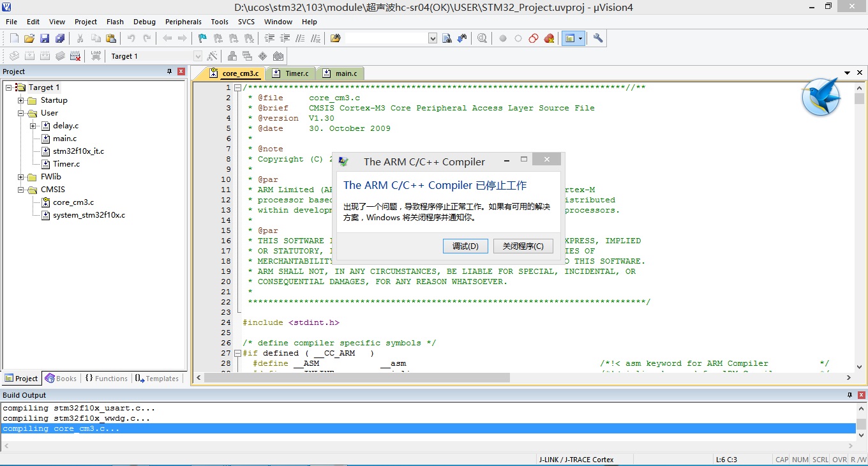868x466 pixels.
Task: Switch to the main.c editor tab
Action: (341, 73)
